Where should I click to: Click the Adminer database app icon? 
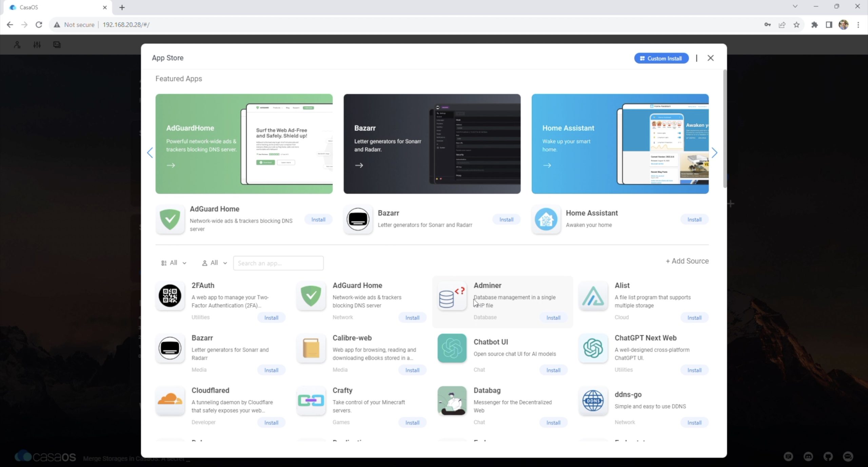[x=452, y=296]
